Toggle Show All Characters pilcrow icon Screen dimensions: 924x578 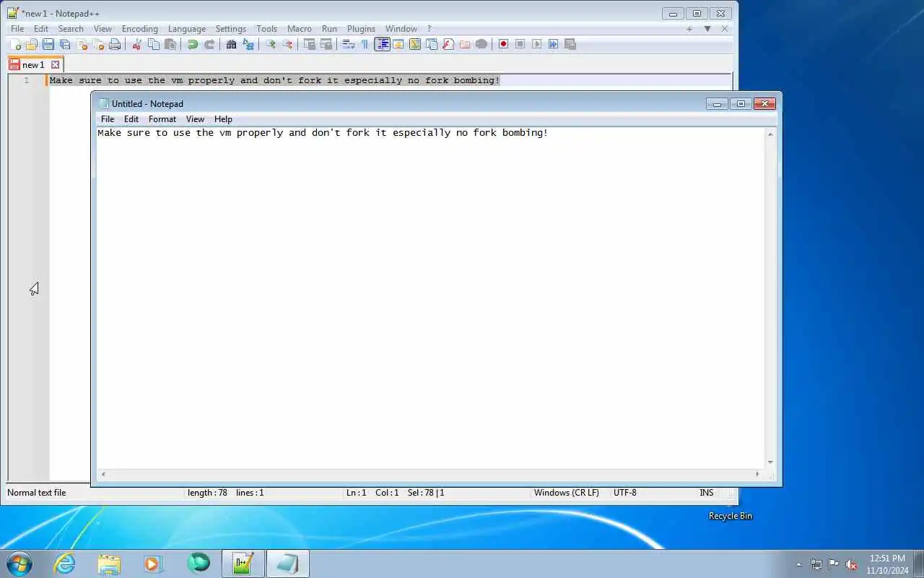[365, 44]
